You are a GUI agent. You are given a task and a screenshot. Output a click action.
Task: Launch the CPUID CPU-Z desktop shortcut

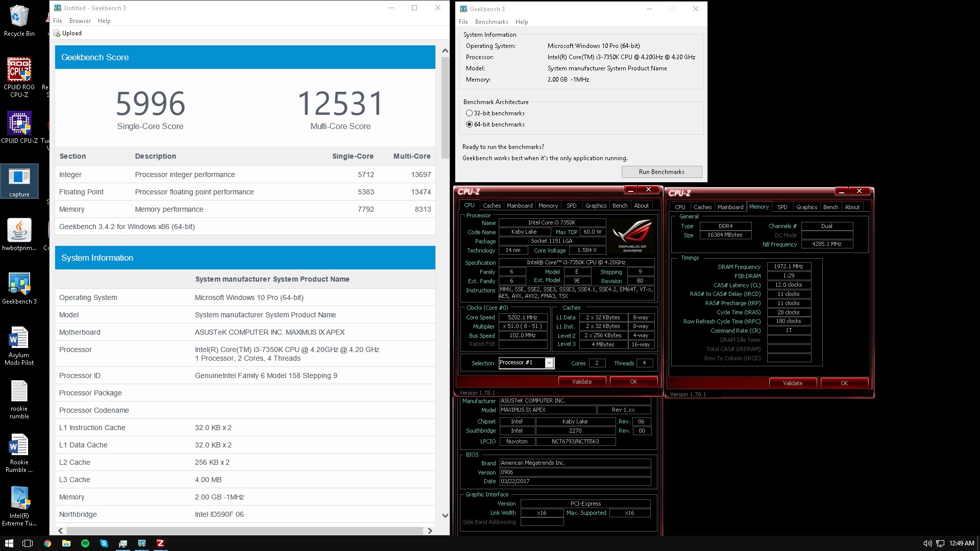[x=19, y=128]
